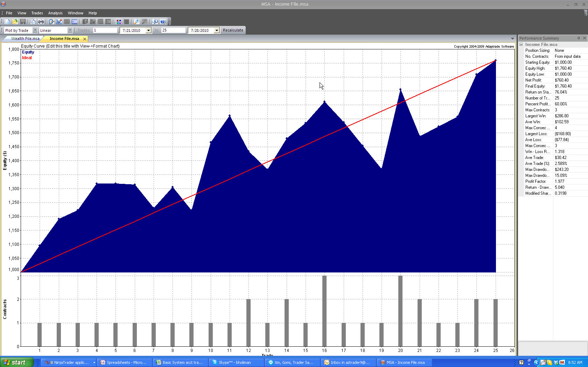The width and height of the screenshot is (588, 367).
Task: Open the document tab list arrow
Action: [x=512, y=39]
